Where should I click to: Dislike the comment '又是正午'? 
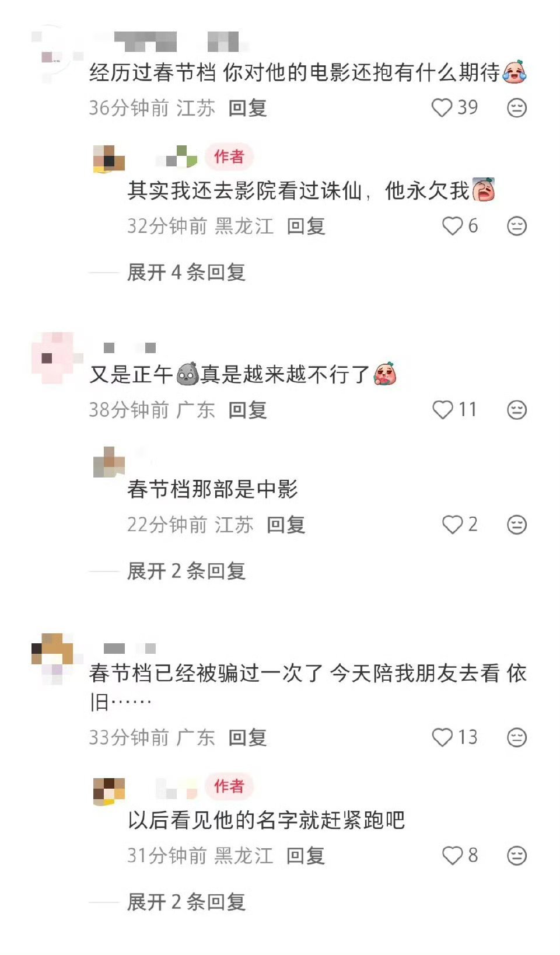click(517, 410)
